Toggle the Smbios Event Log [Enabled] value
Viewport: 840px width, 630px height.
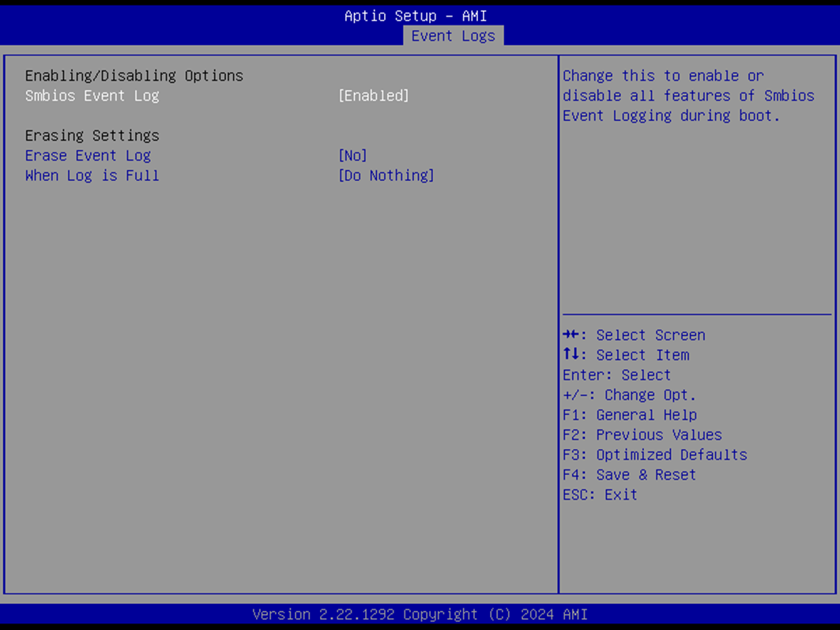point(373,96)
